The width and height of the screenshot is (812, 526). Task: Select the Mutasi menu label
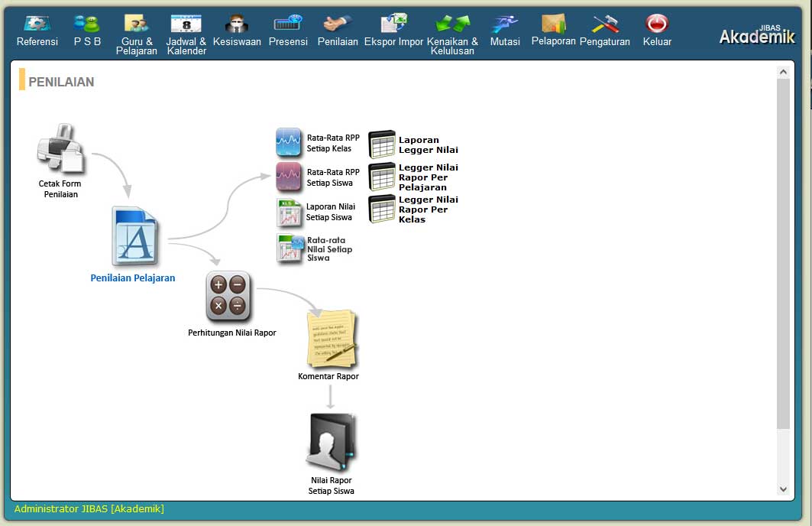click(x=505, y=41)
